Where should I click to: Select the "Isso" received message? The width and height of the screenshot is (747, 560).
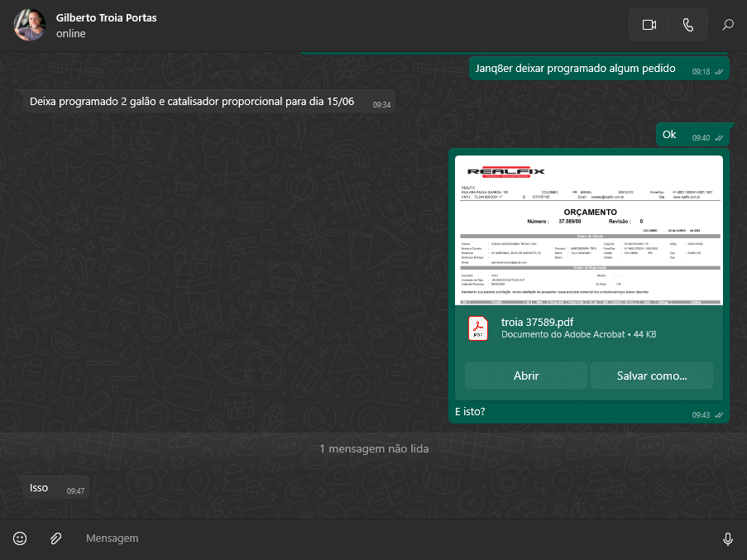(40, 488)
